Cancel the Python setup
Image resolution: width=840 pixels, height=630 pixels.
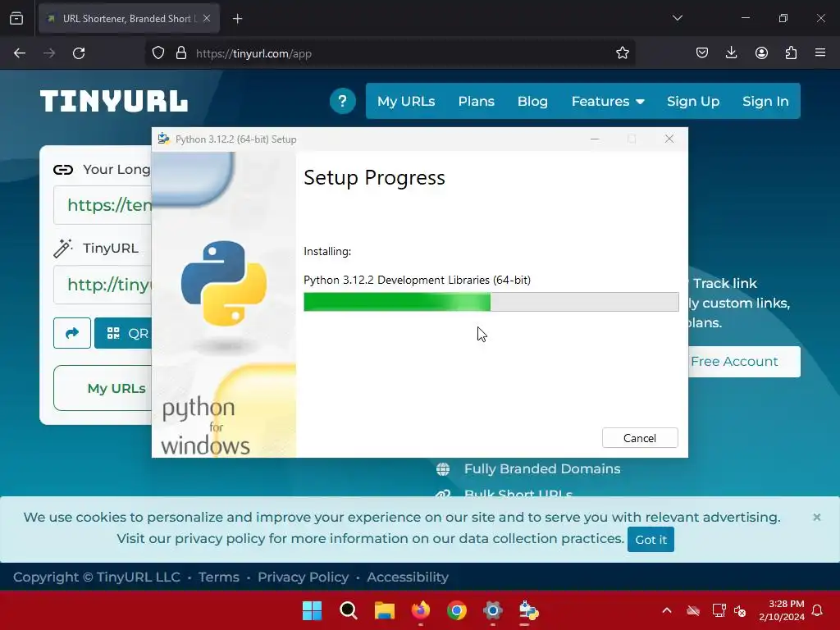(640, 438)
